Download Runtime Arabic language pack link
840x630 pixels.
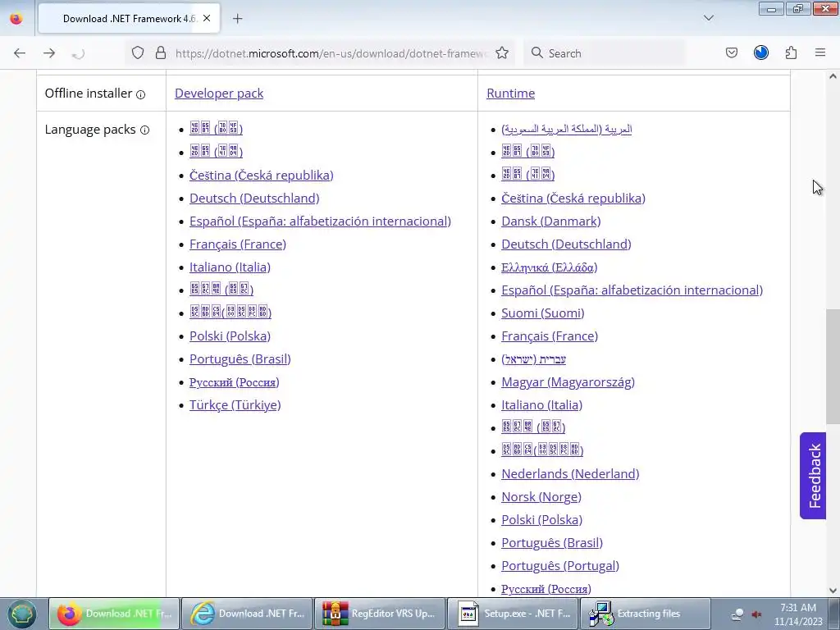point(567,129)
